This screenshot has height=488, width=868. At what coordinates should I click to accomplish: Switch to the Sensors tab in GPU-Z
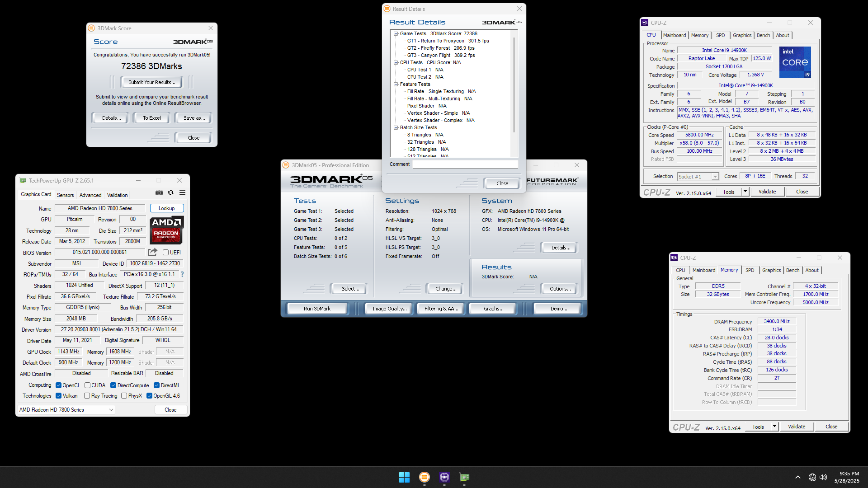[x=65, y=195]
